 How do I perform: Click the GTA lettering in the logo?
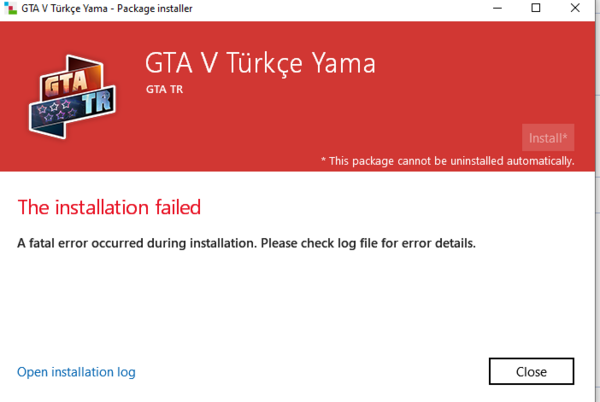[x=67, y=82]
